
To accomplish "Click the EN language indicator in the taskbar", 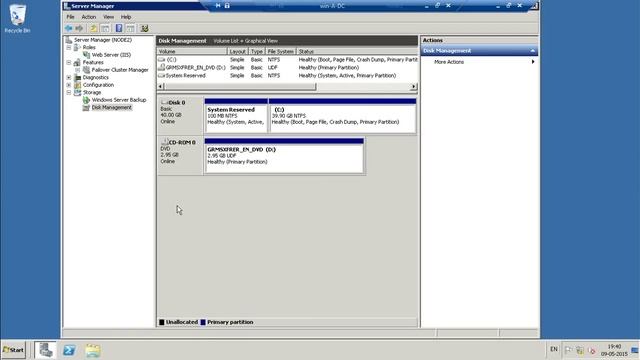I will coord(553,349).
